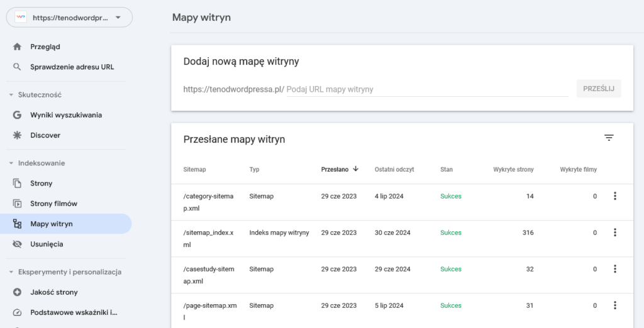Select Mapy witryn in sidebar
This screenshot has height=328, width=644.
[x=65, y=224]
